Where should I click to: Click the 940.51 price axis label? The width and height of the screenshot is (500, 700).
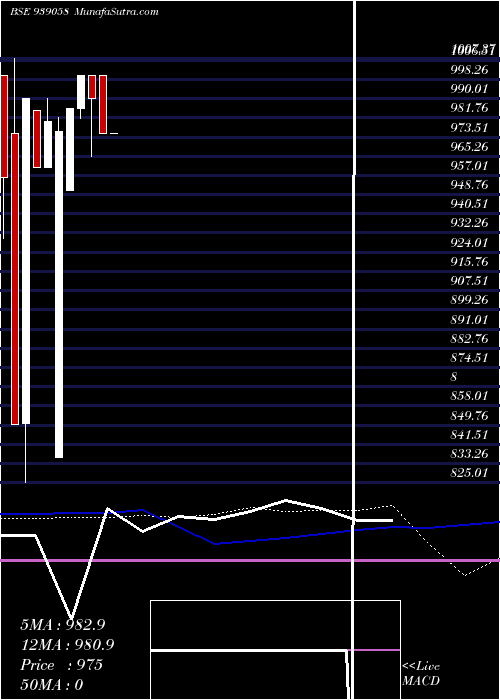469,204
